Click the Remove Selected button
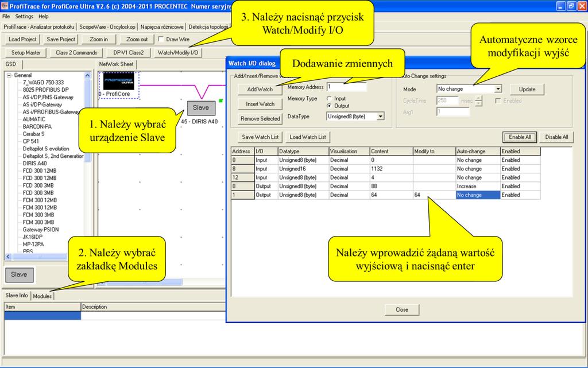 pos(260,118)
